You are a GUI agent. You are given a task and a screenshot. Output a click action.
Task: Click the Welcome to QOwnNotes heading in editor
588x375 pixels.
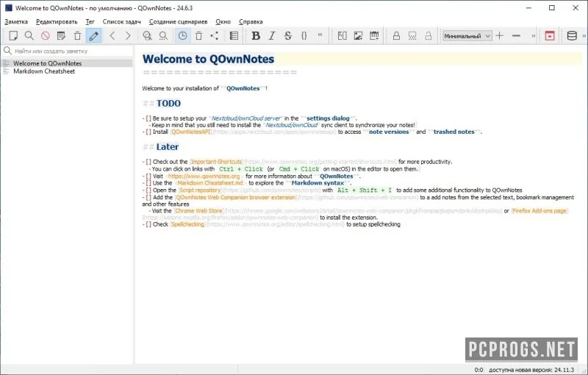click(x=208, y=60)
